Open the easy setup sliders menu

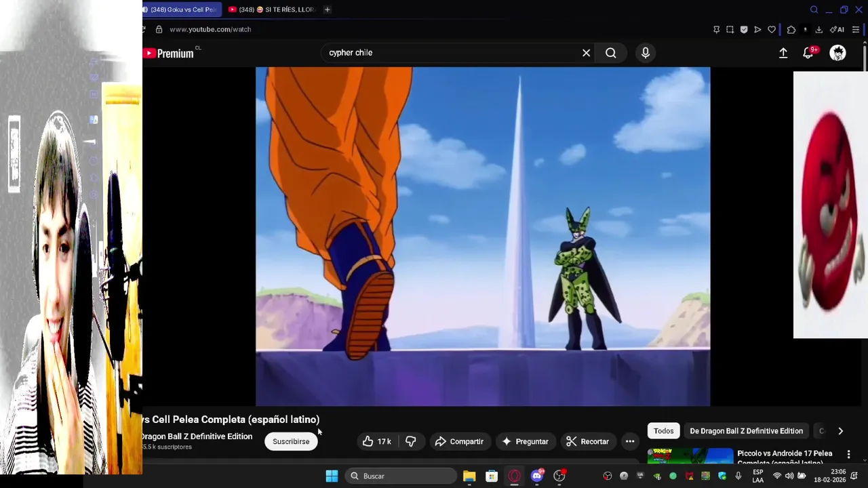pos(856,30)
